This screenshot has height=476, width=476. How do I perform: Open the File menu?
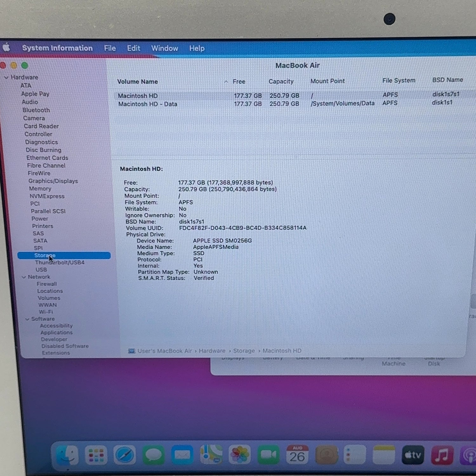click(110, 48)
